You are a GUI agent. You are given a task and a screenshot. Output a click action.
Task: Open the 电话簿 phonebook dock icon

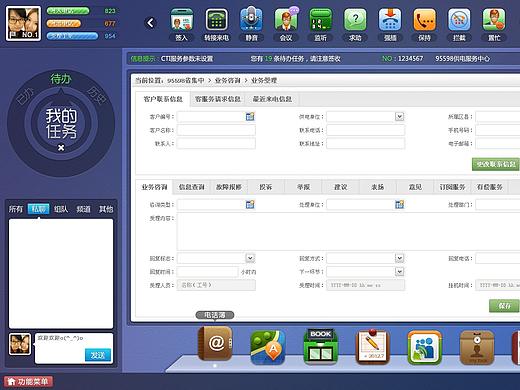pyautogui.click(x=215, y=343)
